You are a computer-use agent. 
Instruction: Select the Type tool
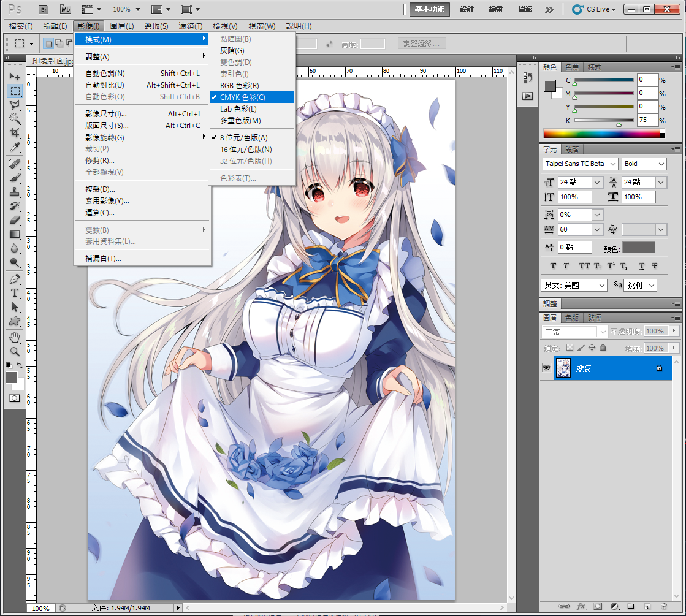coord(15,293)
